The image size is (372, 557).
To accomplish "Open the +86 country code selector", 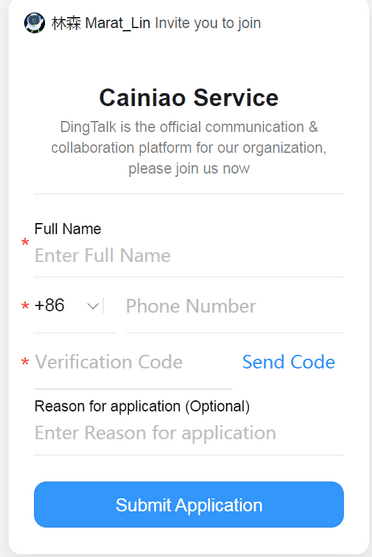I will coord(67,305).
